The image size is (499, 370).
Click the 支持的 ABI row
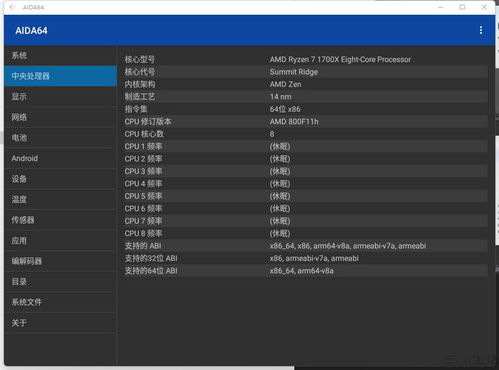(306, 246)
